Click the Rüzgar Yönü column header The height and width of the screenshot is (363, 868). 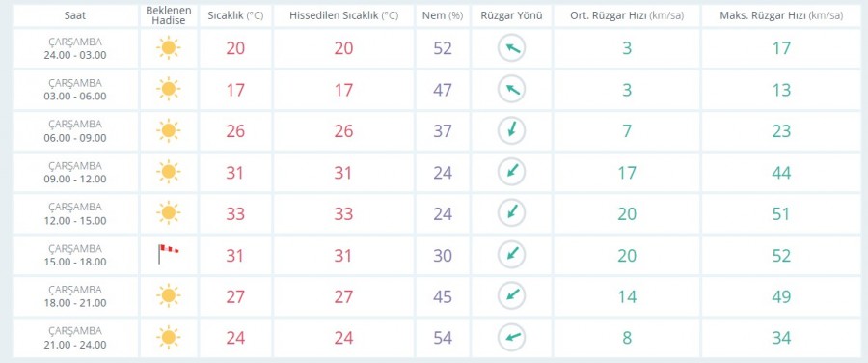click(x=511, y=16)
